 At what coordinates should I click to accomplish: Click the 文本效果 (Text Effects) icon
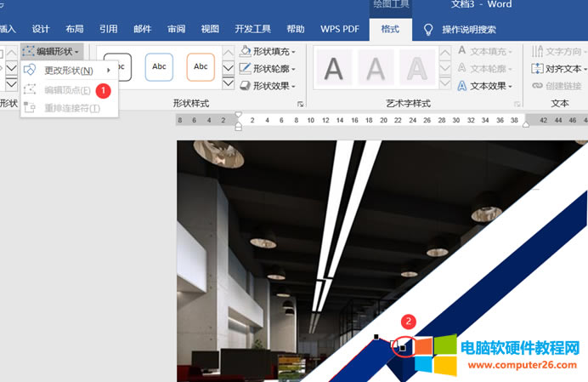(x=462, y=86)
